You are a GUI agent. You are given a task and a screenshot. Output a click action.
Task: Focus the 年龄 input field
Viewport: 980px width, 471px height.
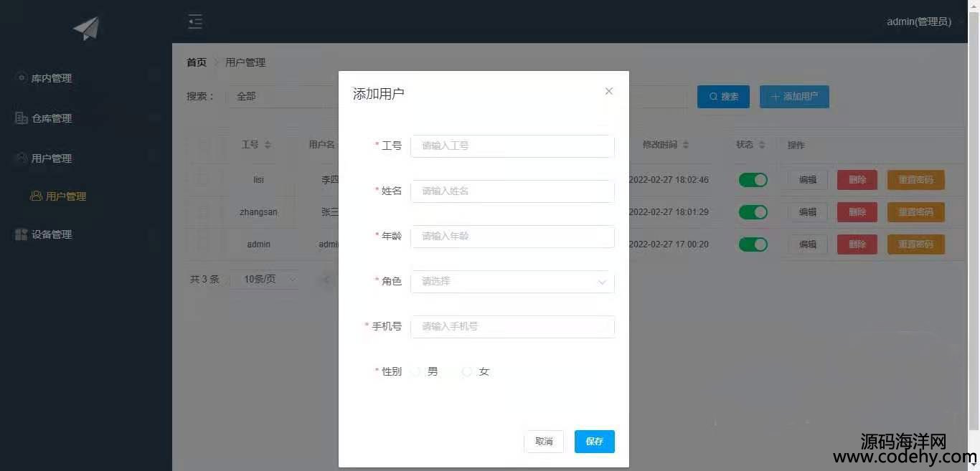click(x=512, y=237)
